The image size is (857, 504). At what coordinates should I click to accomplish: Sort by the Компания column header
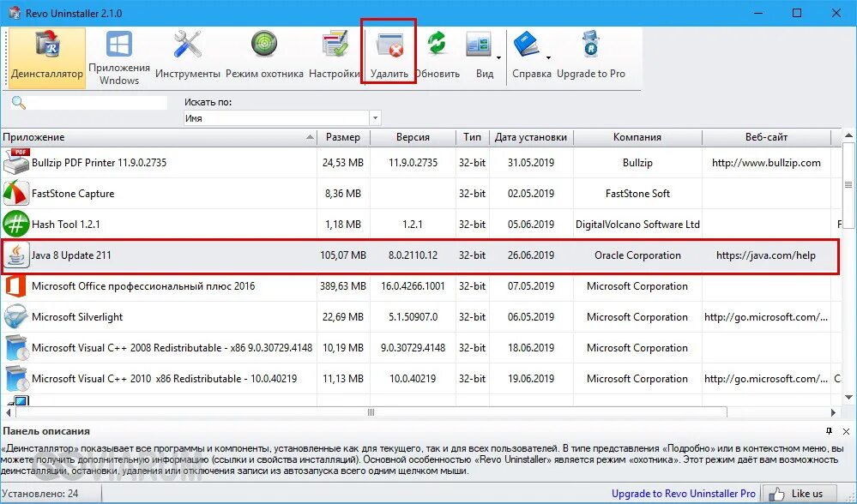637,137
